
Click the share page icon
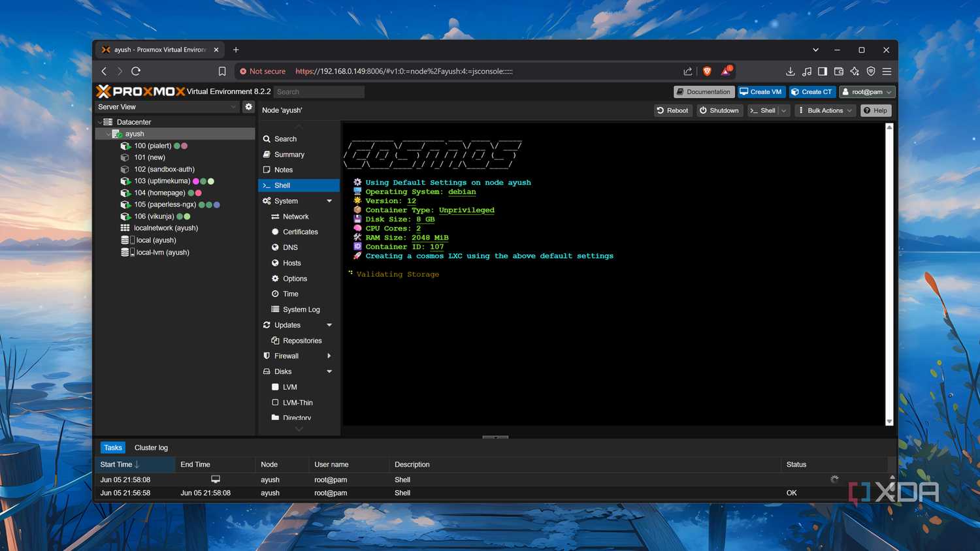pyautogui.click(x=688, y=71)
